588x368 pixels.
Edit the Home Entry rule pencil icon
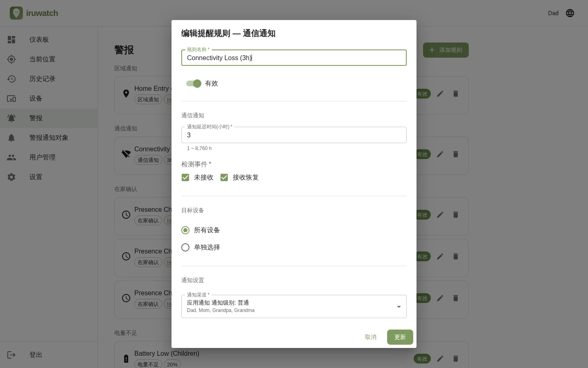click(440, 94)
